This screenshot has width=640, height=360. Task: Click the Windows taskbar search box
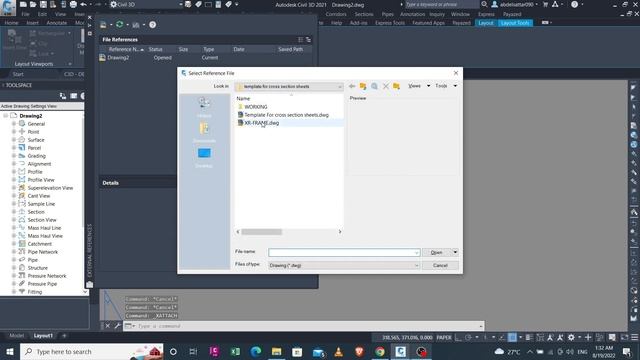click(x=92, y=351)
